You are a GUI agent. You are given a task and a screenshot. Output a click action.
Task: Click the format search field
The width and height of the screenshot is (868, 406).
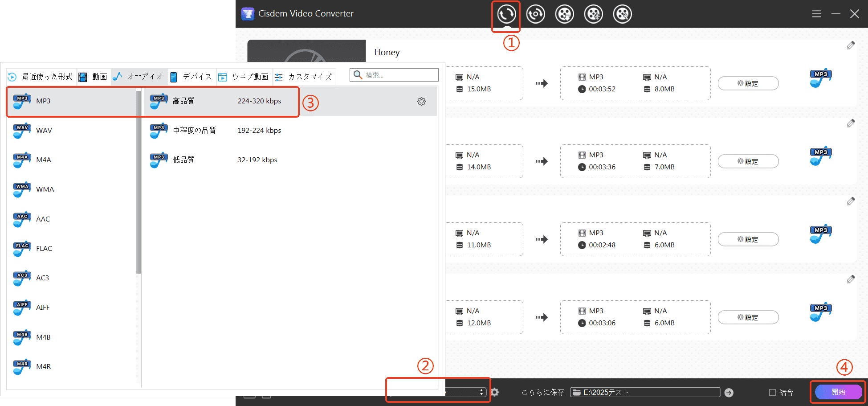coord(394,75)
